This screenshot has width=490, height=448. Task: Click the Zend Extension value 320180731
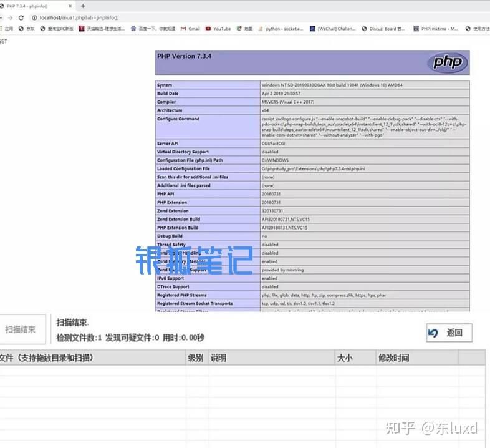(272, 211)
